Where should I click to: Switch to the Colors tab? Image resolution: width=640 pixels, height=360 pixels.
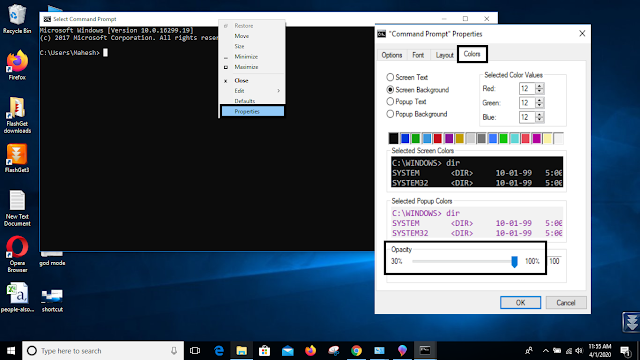click(472, 54)
